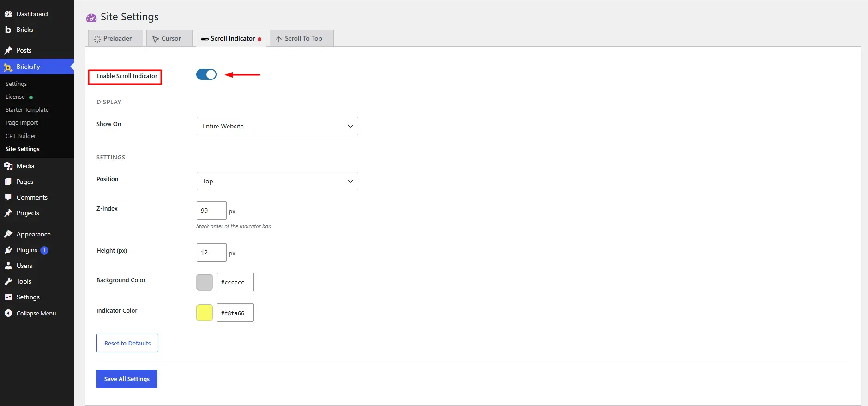Click the Scroll Indicator bar icon

(x=205, y=39)
